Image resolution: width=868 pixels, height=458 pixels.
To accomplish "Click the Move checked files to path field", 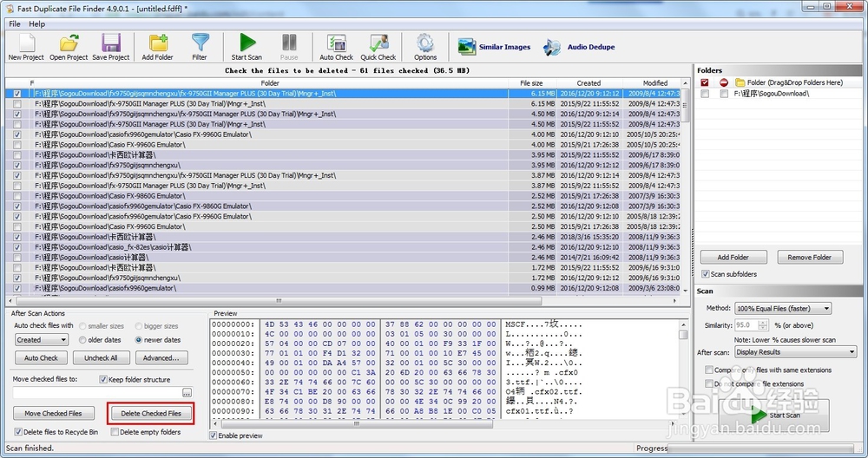I will coord(97,393).
